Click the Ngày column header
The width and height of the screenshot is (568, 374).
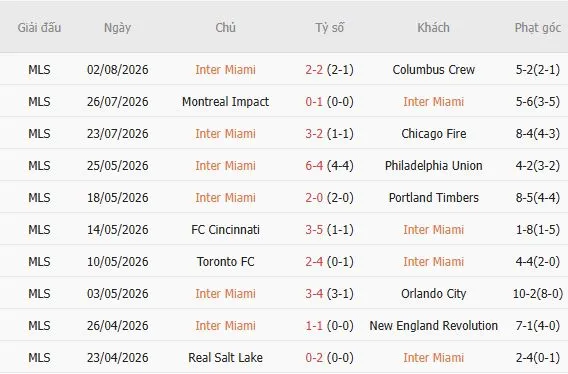(x=117, y=28)
